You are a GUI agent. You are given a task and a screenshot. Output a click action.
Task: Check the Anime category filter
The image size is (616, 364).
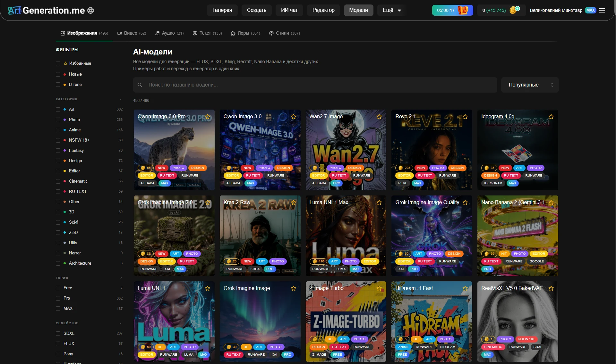[58, 130]
